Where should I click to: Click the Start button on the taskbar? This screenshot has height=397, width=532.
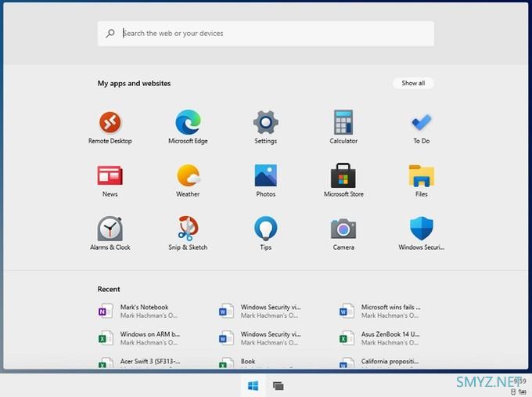(x=253, y=386)
